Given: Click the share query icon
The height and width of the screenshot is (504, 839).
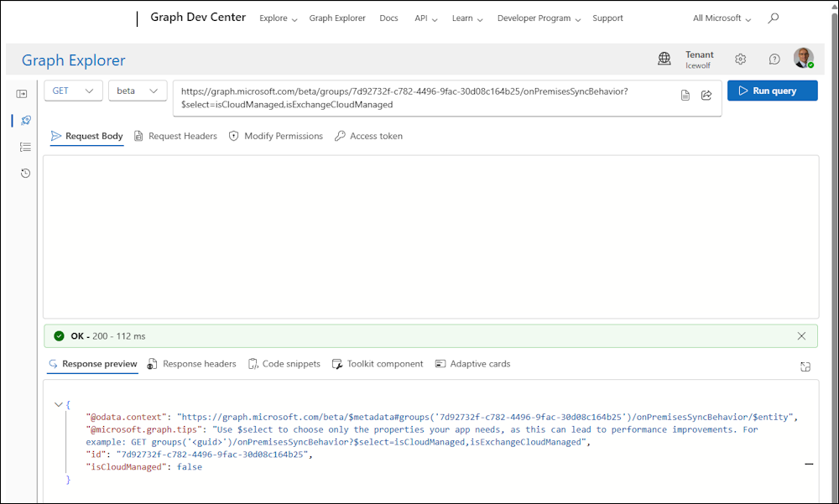Looking at the screenshot, I should (706, 95).
